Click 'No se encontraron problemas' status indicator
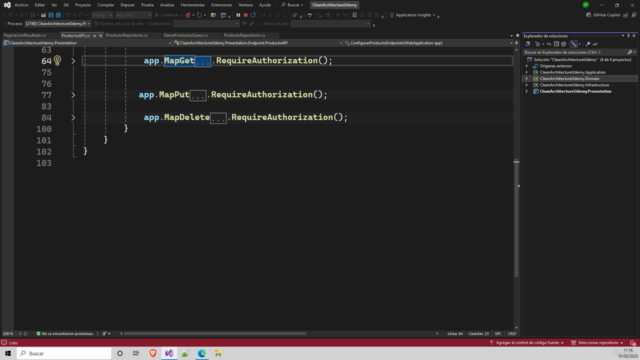This screenshot has width=640, height=360. click(65, 333)
